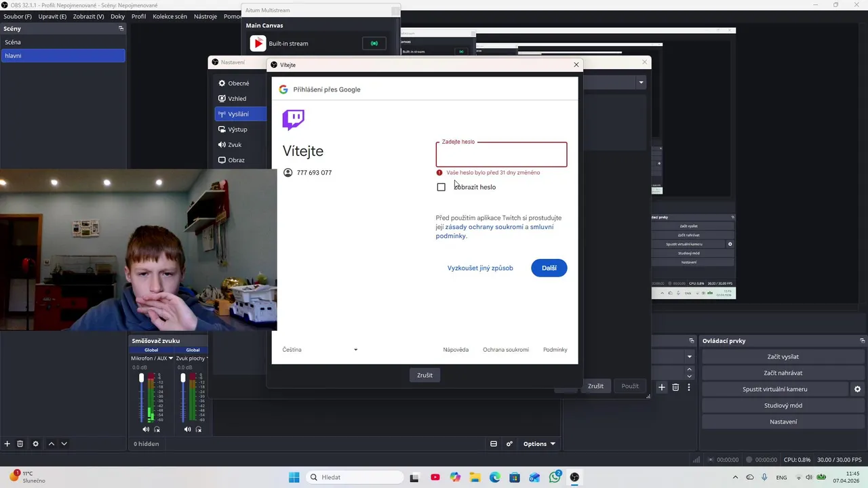Click Začít nahrávat button
Screen dimensions: 868x488
pos(783,373)
